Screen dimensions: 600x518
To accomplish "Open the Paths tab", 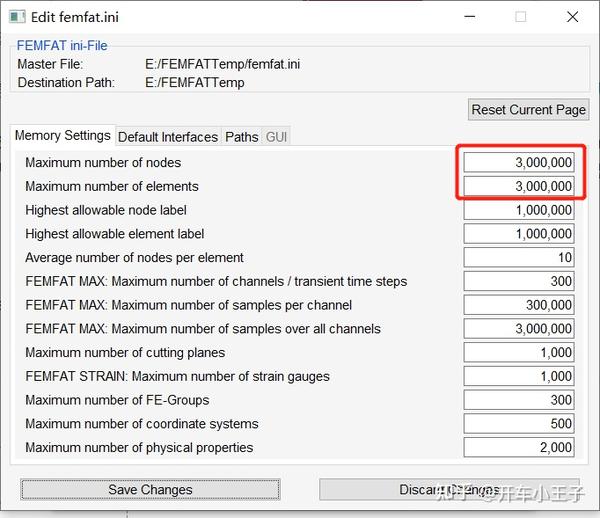I will (241, 137).
